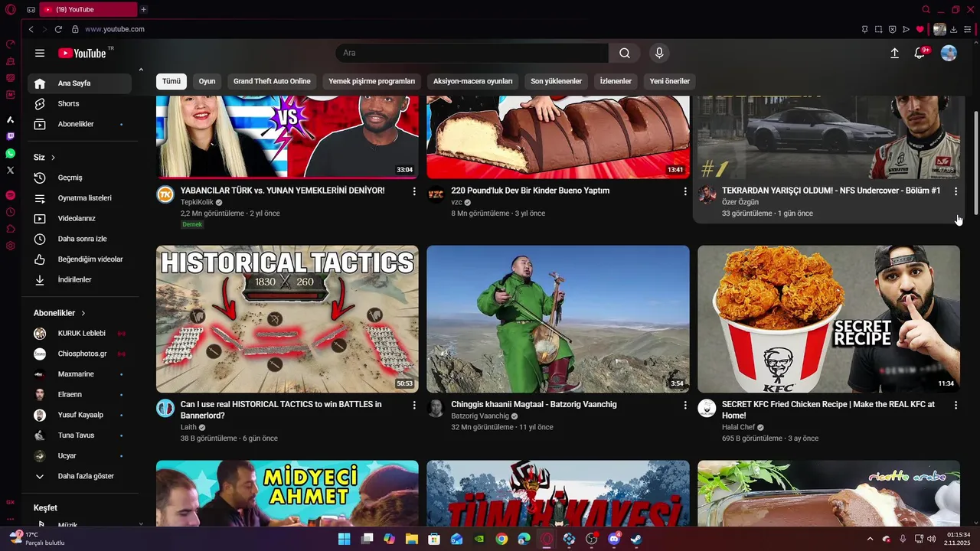Click the page vertical scrollbar
980x551 pixels.
[975, 162]
